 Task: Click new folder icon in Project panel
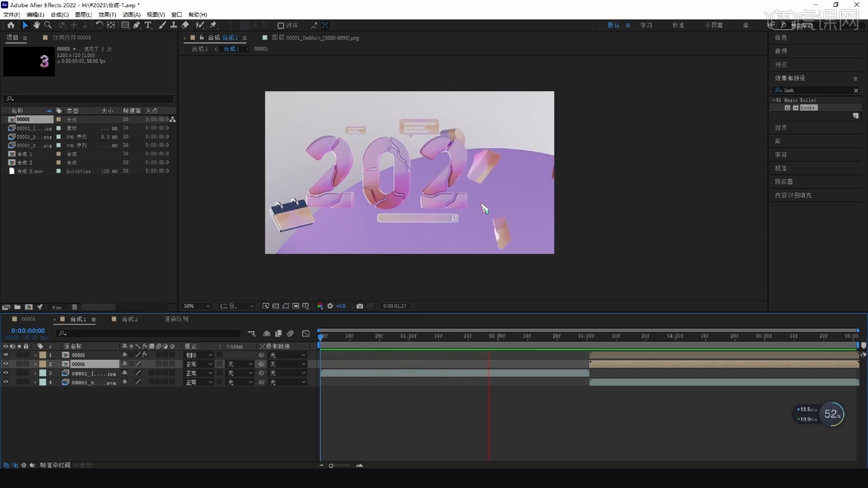point(17,307)
